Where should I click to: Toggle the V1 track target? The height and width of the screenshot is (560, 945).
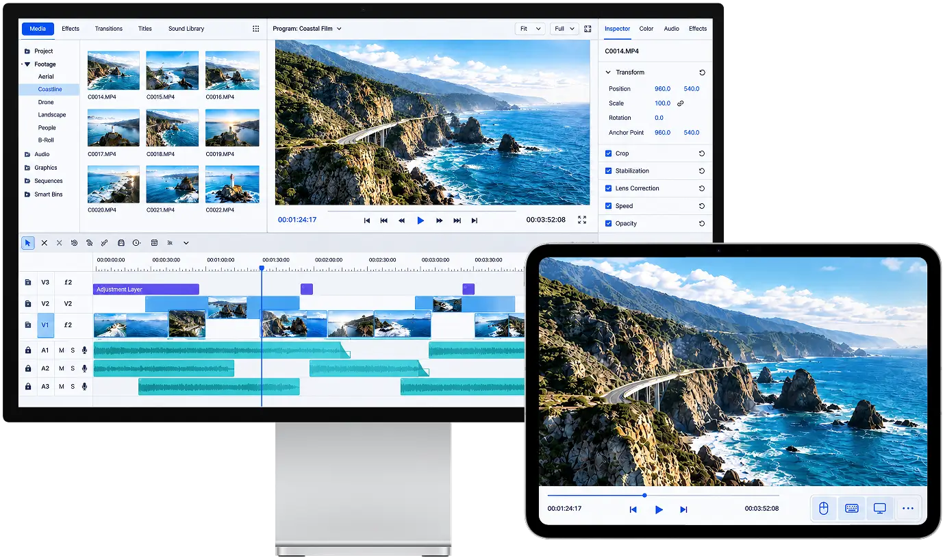click(x=45, y=325)
